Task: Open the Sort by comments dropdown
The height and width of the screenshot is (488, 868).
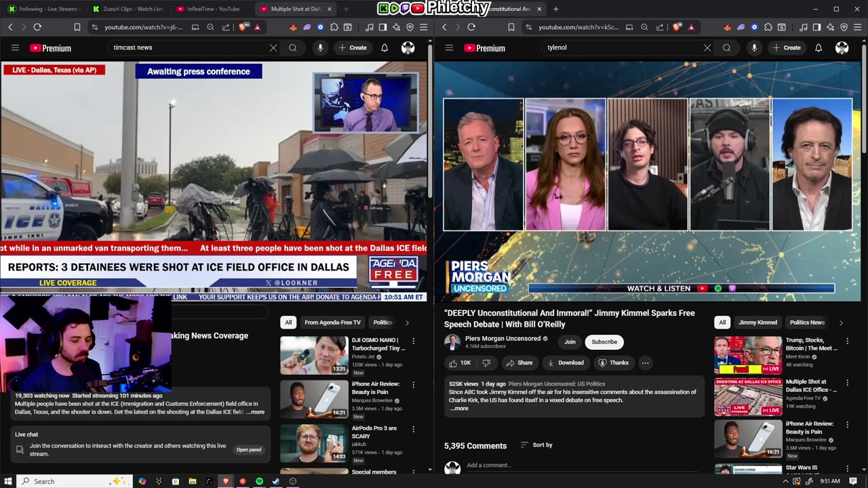Action: coord(536,445)
